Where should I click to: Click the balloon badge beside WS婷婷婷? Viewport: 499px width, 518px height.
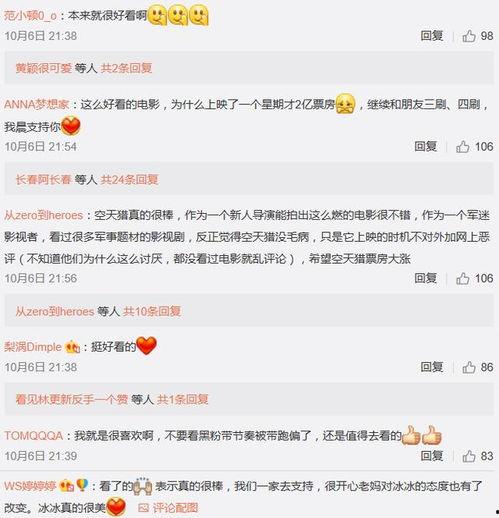coord(82,485)
